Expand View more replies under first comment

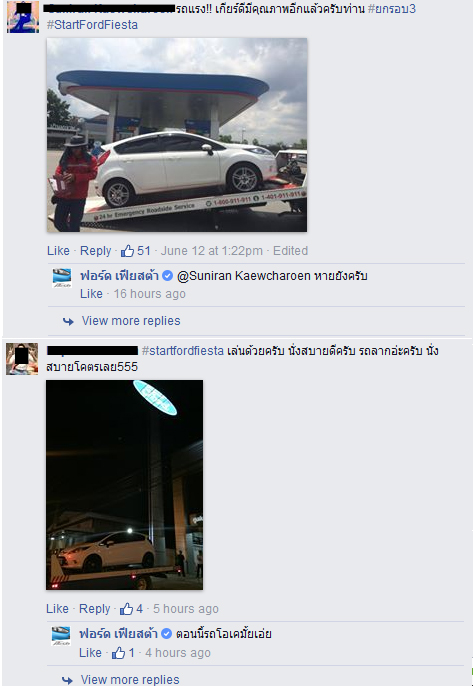[131, 321]
